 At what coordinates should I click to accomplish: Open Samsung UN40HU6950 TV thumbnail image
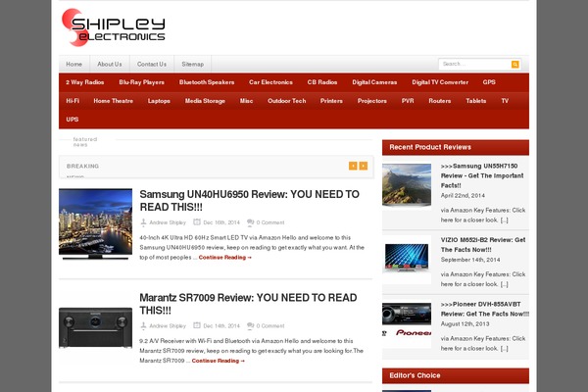pos(96,224)
